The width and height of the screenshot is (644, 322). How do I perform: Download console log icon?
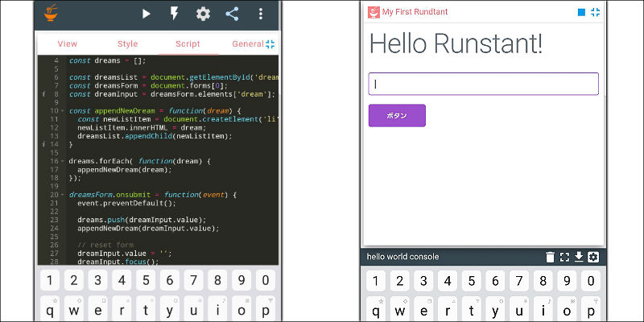579,257
